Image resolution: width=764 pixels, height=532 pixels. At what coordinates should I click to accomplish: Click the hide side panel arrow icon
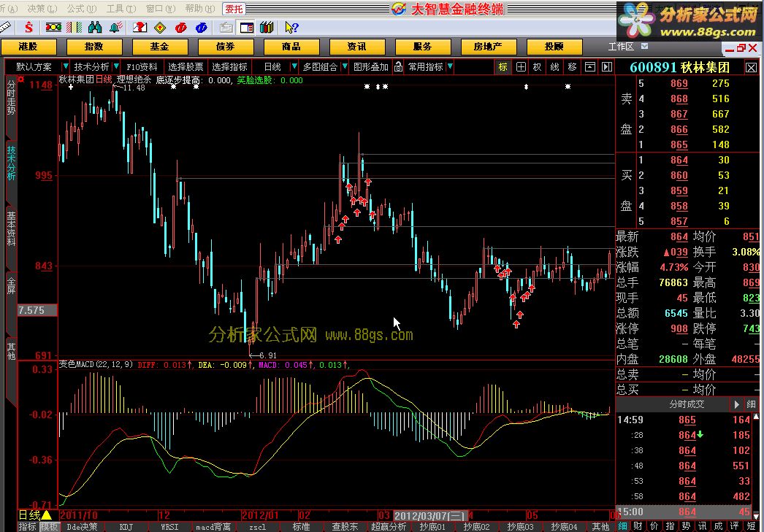click(607, 66)
